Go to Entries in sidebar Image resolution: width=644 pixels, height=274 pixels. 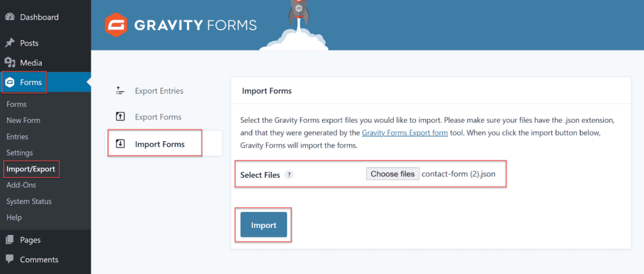pyautogui.click(x=18, y=137)
